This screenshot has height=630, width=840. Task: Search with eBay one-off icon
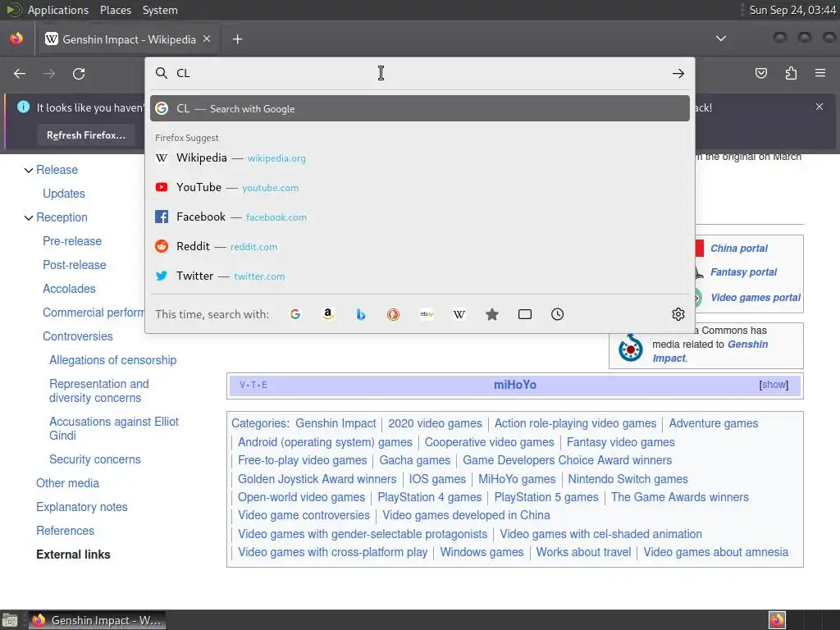point(427,314)
